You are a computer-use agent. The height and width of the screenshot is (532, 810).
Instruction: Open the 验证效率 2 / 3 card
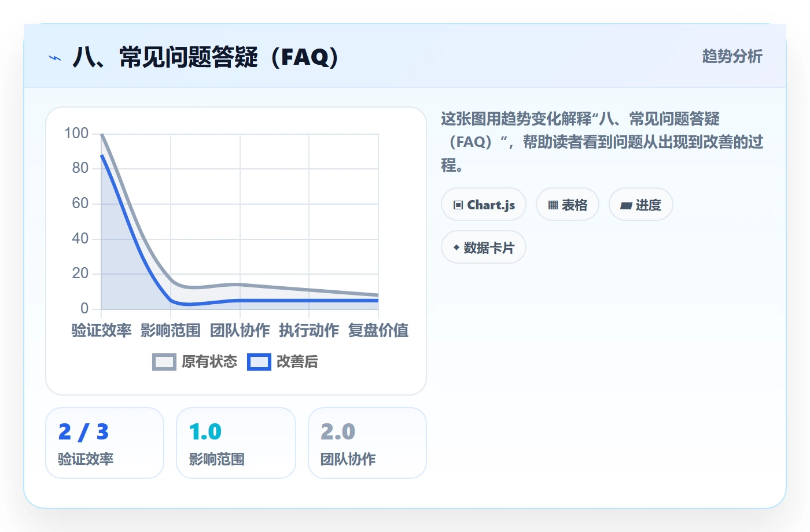(x=105, y=443)
